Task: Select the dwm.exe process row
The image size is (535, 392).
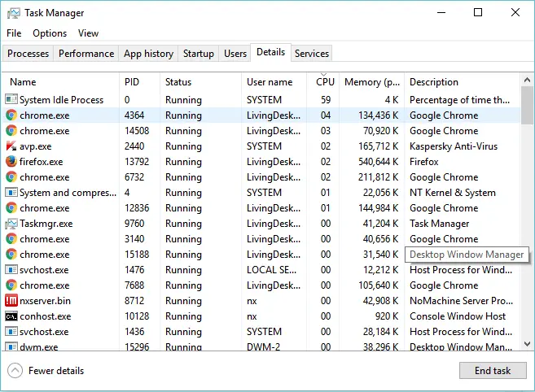Action: tap(261, 346)
